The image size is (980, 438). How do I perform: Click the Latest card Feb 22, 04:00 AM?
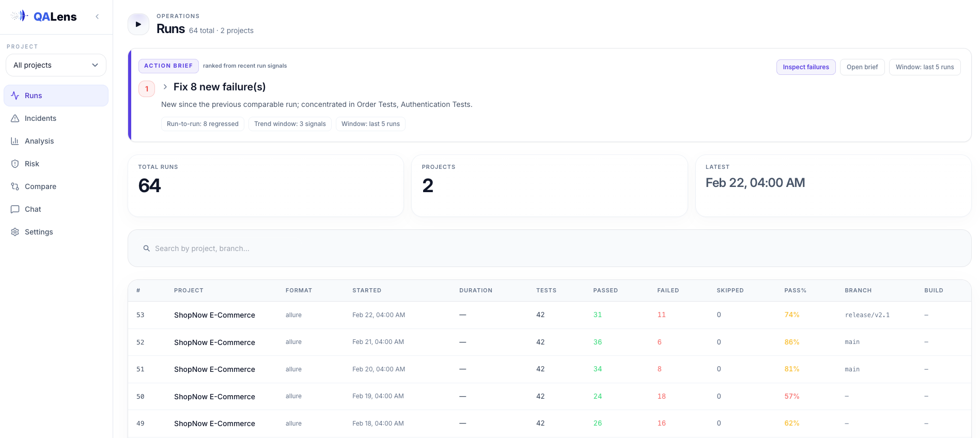(x=833, y=186)
